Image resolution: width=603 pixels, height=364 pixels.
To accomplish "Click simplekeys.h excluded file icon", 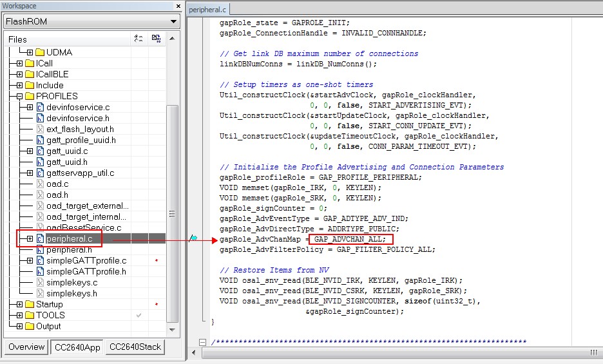I will tap(40, 294).
